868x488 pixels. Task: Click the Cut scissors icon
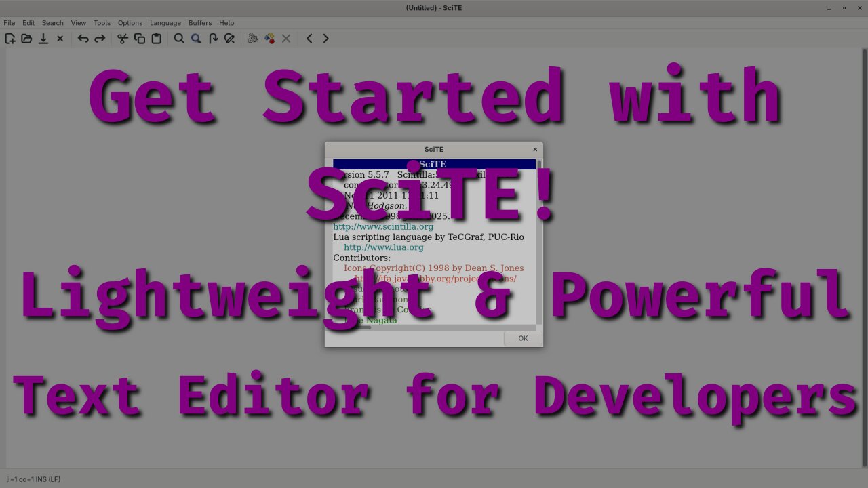[x=123, y=39]
